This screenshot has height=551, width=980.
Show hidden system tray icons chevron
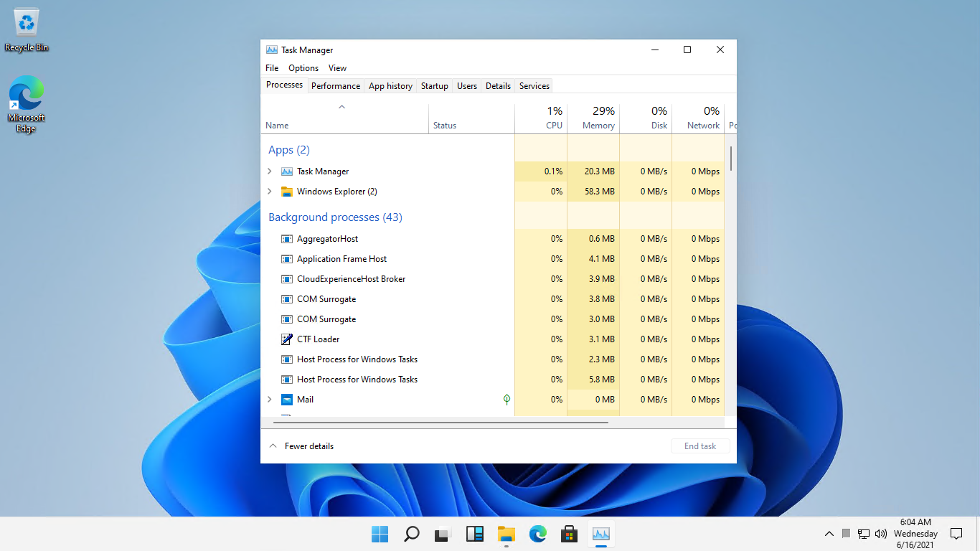(829, 534)
